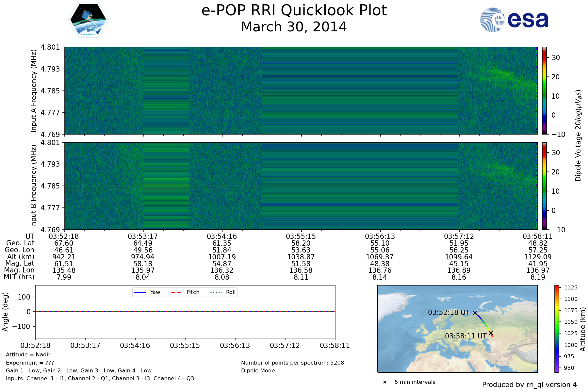Click the blue Yaw line sample in legend
Viewport: 588px width, 392px height.
pyautogui.click(x=140, y=292)
